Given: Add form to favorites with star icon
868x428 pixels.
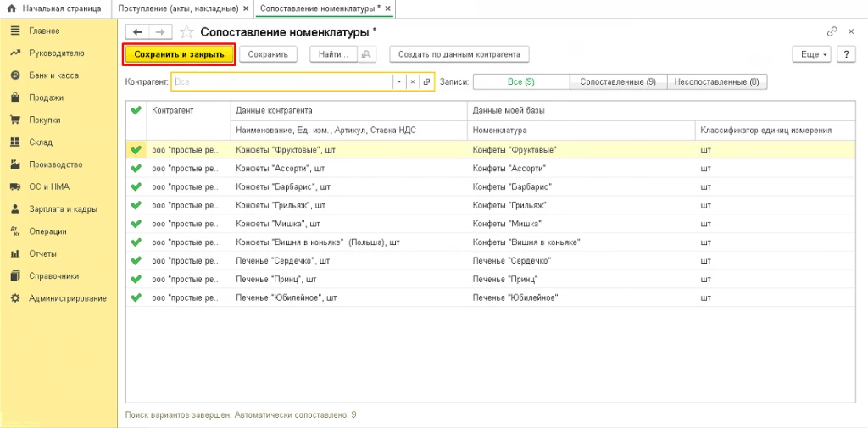Looking at the screenshot, I should tap(186, 32).
